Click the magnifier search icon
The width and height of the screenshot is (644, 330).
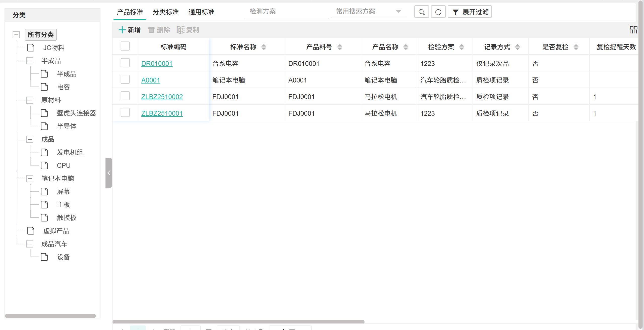click(x=421, y=12)
